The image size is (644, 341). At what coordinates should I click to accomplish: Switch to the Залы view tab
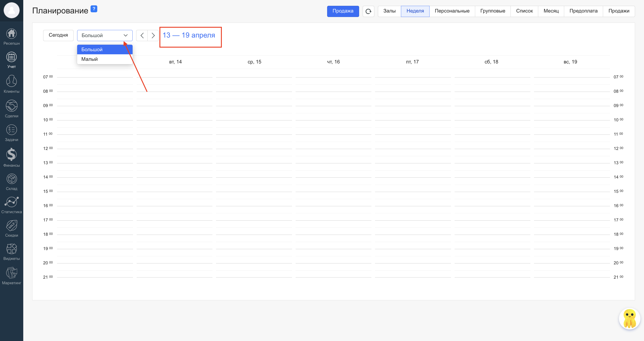(389, 11)
